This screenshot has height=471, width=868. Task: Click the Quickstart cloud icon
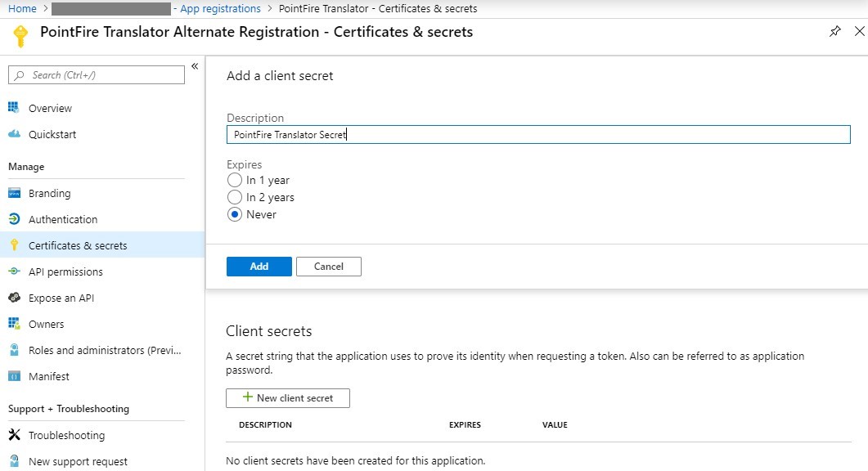pyautogui.click(x=14, y=134)
